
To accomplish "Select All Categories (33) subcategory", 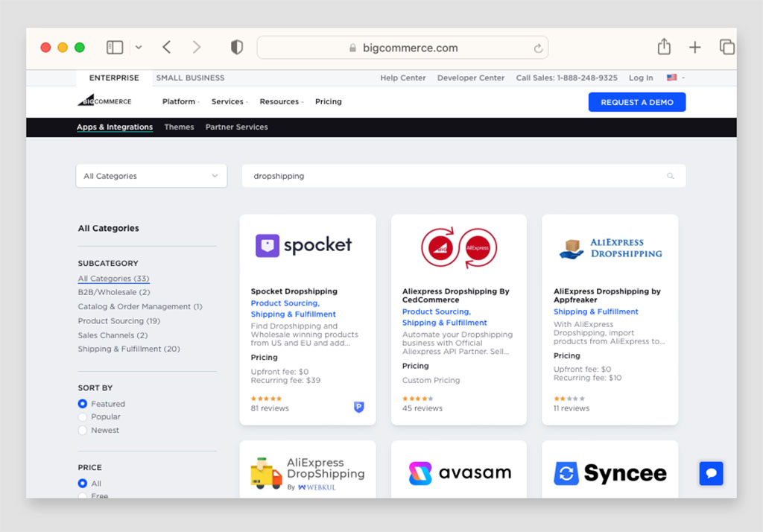I will pyautogui.click(x=114, y=279).
